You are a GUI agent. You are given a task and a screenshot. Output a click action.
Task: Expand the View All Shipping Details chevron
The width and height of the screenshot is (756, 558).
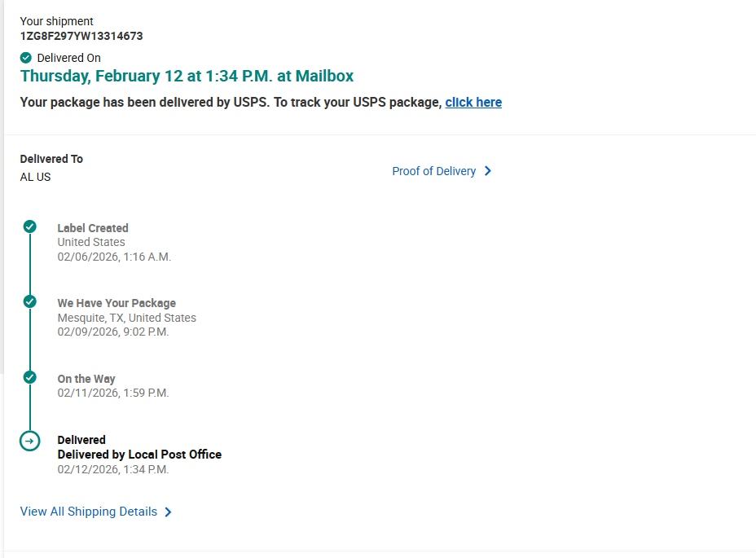click(169, 512)
